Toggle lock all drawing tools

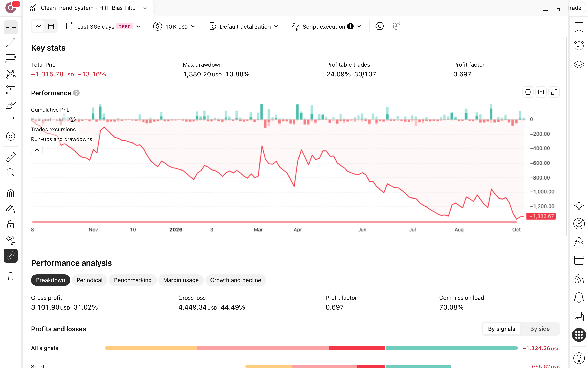coord(11,224)
